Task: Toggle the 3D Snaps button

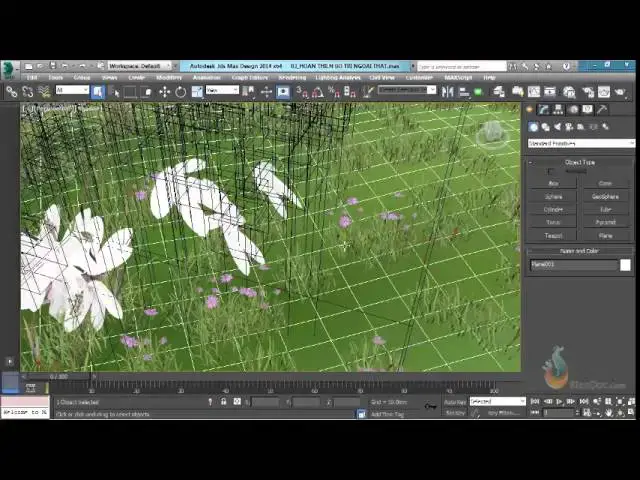Action: tap(302, 92)
